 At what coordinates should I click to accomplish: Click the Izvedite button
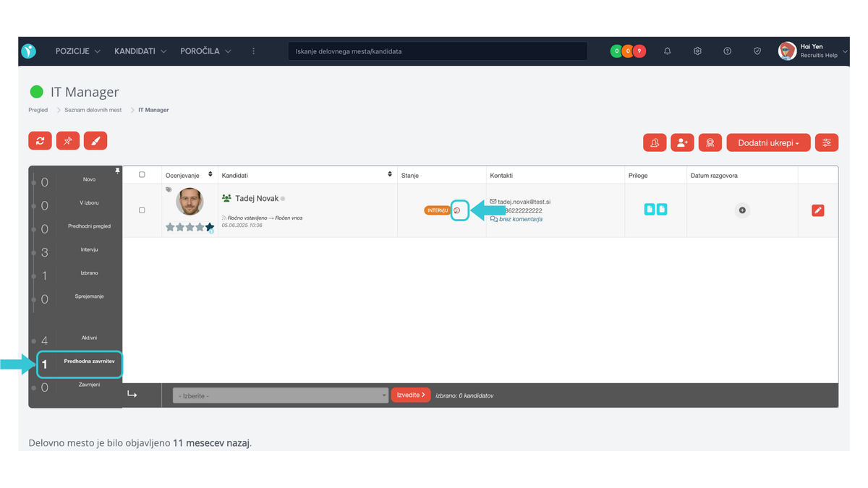410,395
